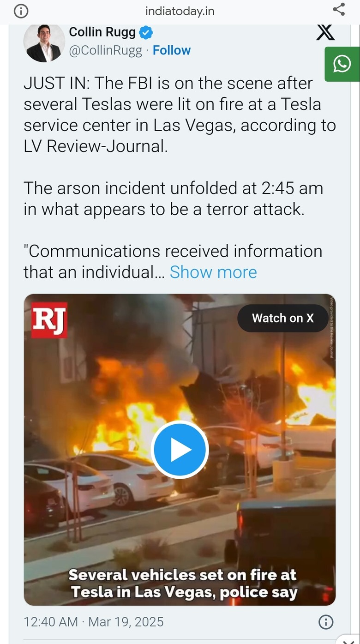
Task: Play the embedded Tesla fire video
Action: coord(180,450)
